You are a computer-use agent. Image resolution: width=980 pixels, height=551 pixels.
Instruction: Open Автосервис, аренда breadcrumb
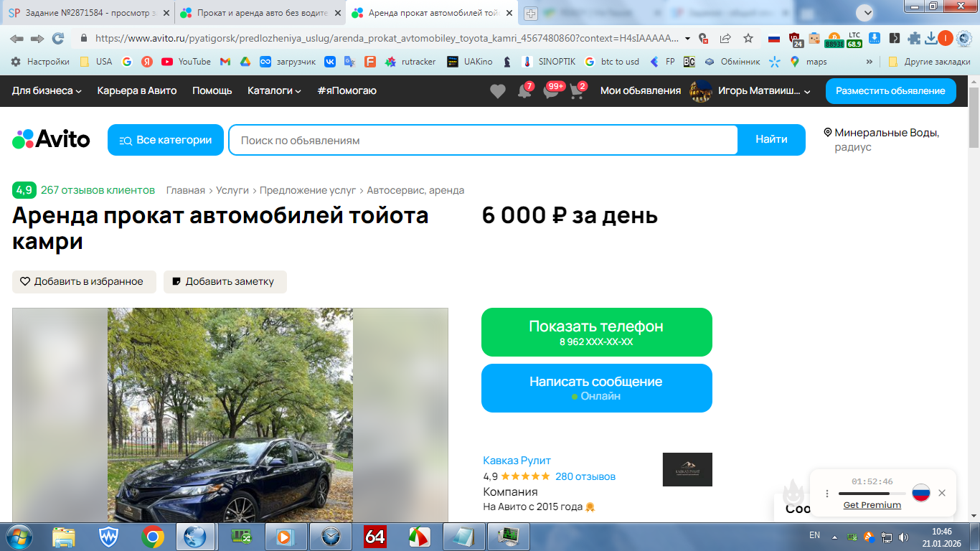coord(415,190)
